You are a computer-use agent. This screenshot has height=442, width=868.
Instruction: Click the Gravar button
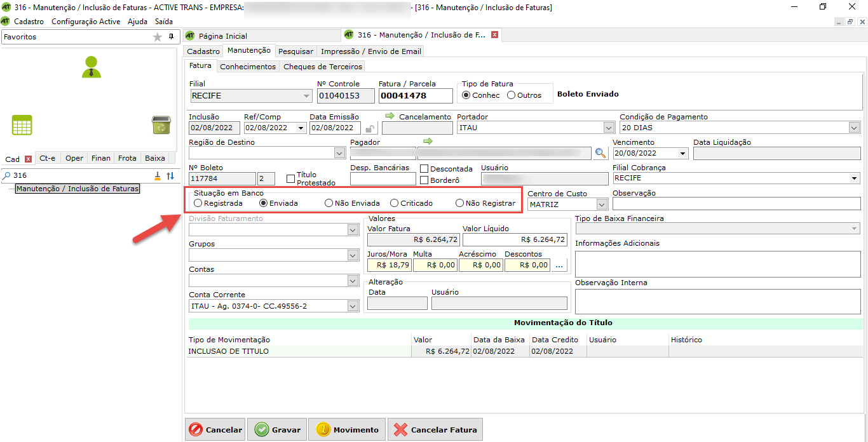(277, 429)
